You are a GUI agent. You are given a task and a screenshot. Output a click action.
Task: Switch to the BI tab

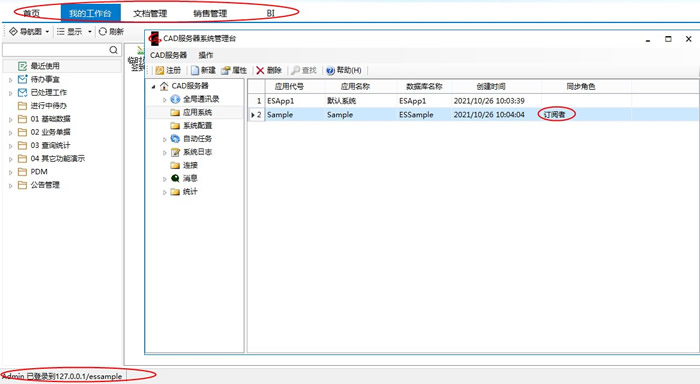point(271,13)
